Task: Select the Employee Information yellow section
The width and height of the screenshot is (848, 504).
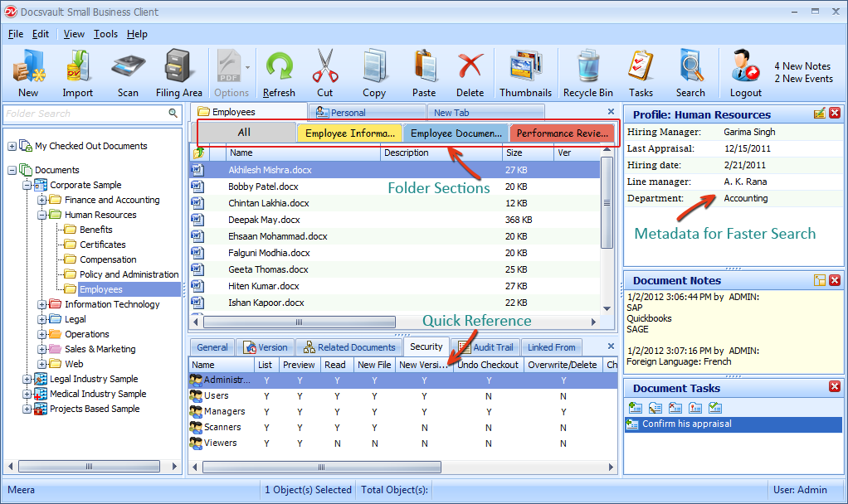Action: [x=349, y=133]
